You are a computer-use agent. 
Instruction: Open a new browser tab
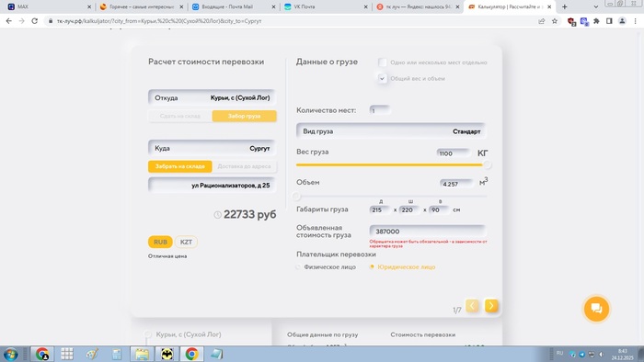pos(565,6)
